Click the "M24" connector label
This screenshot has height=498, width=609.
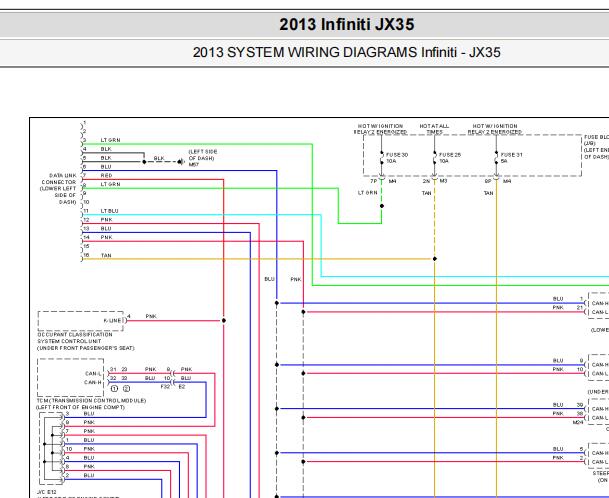(578, 422)
